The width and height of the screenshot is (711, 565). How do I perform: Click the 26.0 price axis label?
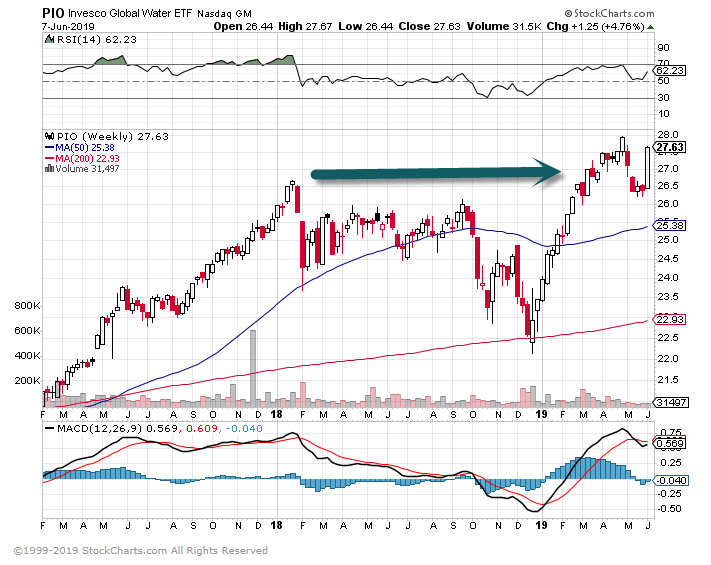coord(667,203)
